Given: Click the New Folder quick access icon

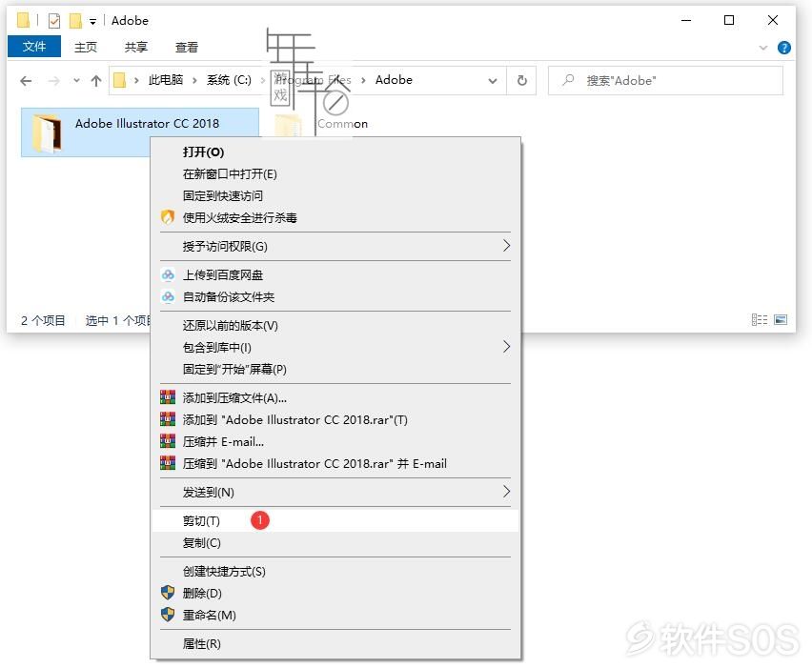Looking at the screenshot, I should (x=75, y=21).
